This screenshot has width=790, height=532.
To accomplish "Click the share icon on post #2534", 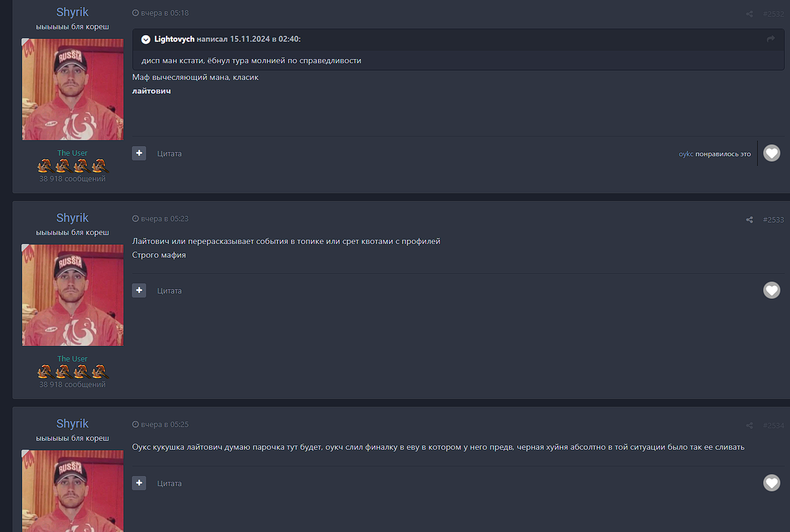I will (x=749, y=425).
